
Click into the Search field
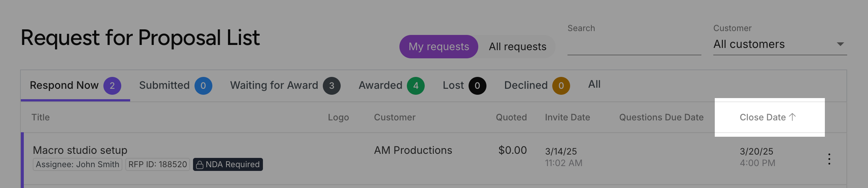point(634,45)
